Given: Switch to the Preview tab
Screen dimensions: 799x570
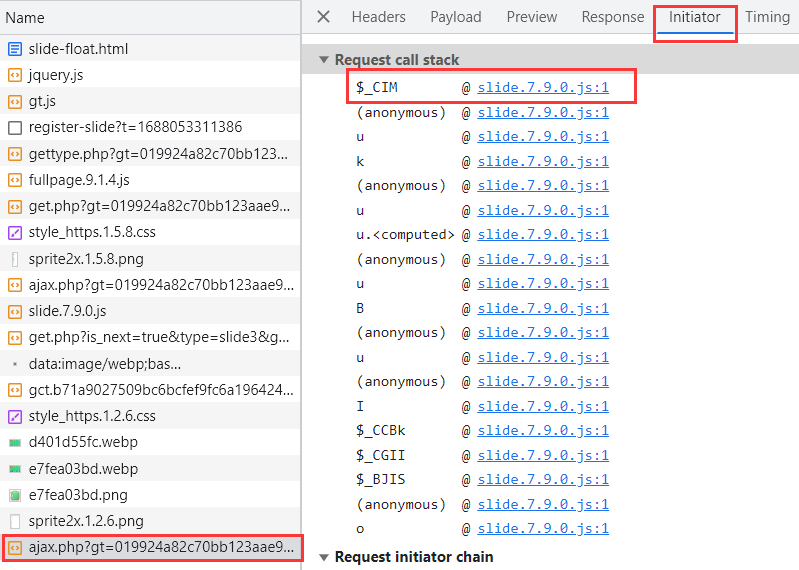Looking at the screenshot, I should [531, 17].
